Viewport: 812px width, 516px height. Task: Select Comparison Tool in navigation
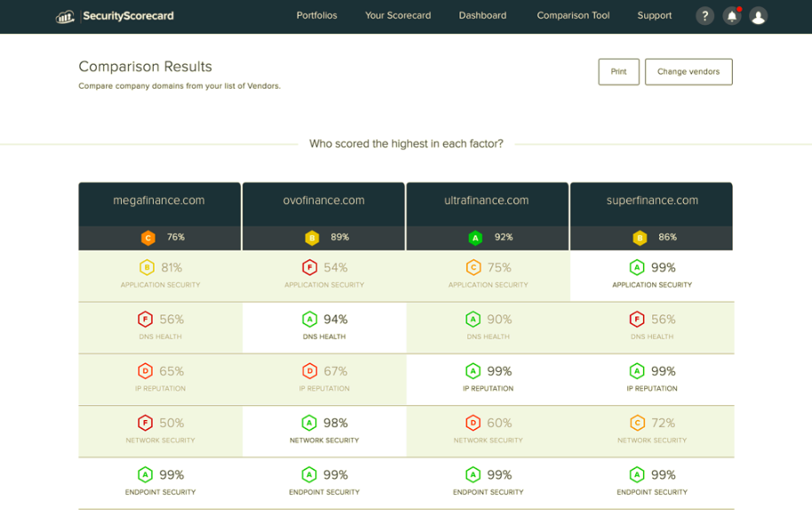point(573,15)
